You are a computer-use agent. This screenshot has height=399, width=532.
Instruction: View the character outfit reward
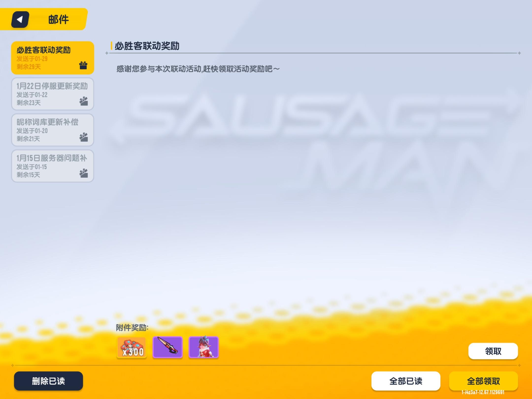[x=203, y=347]
